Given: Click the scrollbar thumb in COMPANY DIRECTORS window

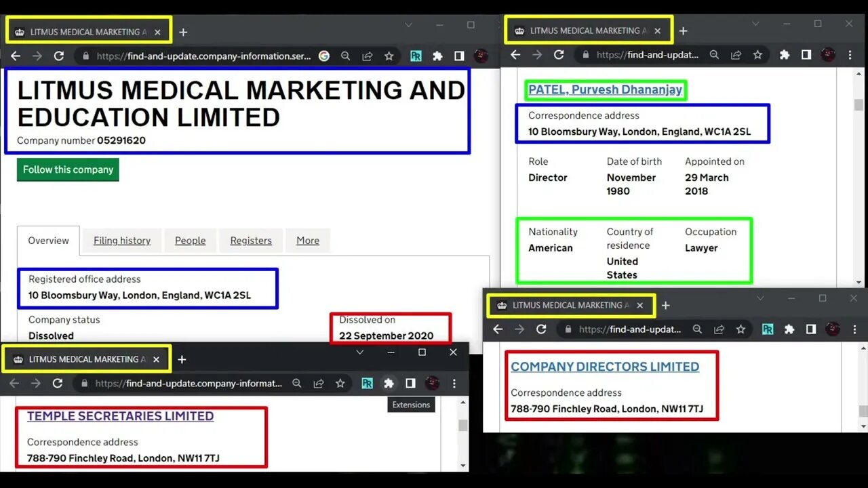Looking at the screenshot, I should click(863, 411).
